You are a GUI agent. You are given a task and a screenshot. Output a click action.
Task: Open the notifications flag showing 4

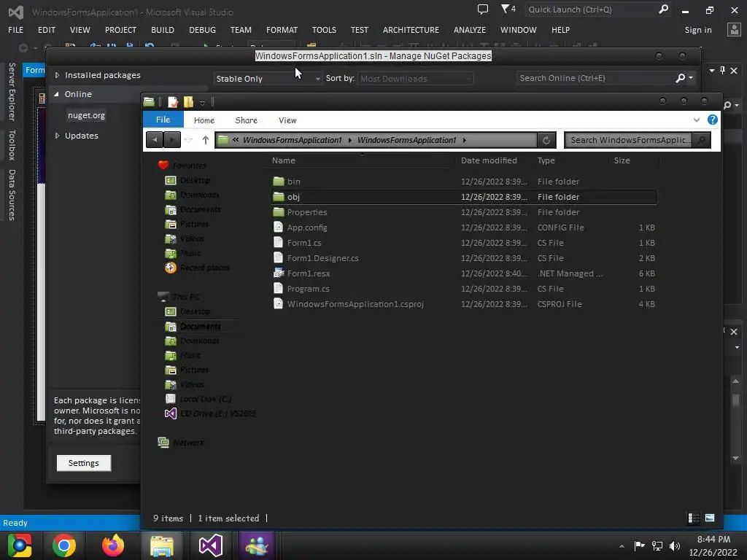click(x=508, y=9)
